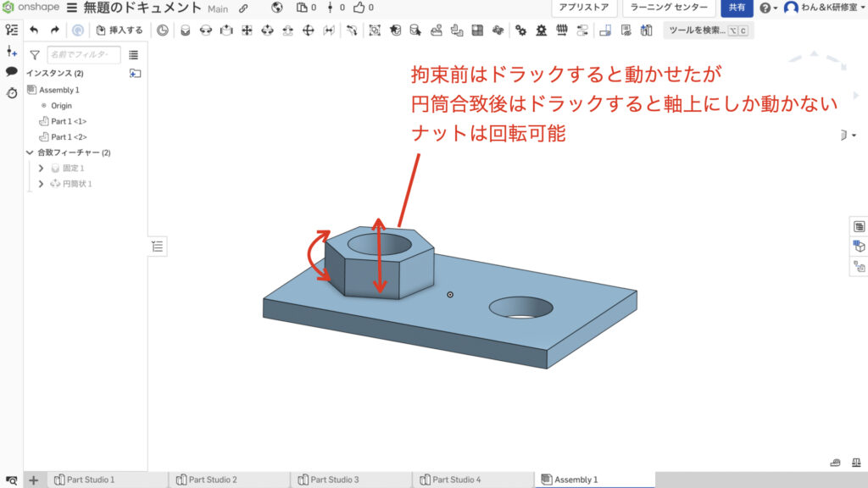Click the Main branch label
The width and height of the screenshot is (868, 488).
click(218, 8)
